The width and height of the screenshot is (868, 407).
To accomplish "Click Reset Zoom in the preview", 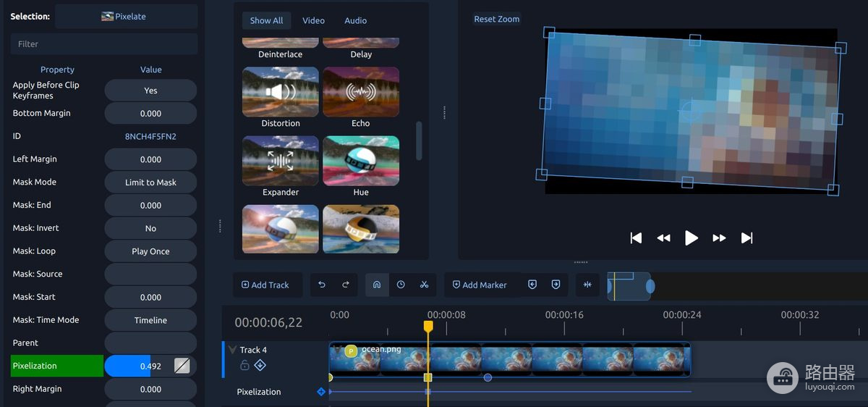I will [x=496, y=19].
